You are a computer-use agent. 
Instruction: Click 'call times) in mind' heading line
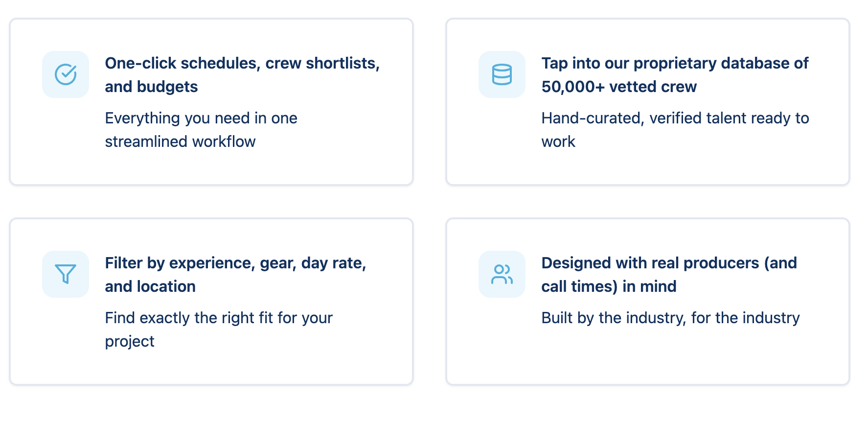[x=609, y=286]
